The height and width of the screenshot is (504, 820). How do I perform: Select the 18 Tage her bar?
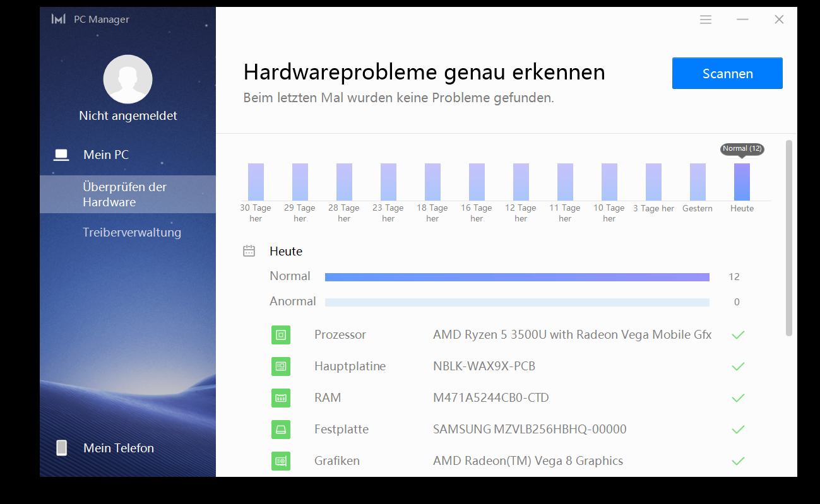(432, 182)
